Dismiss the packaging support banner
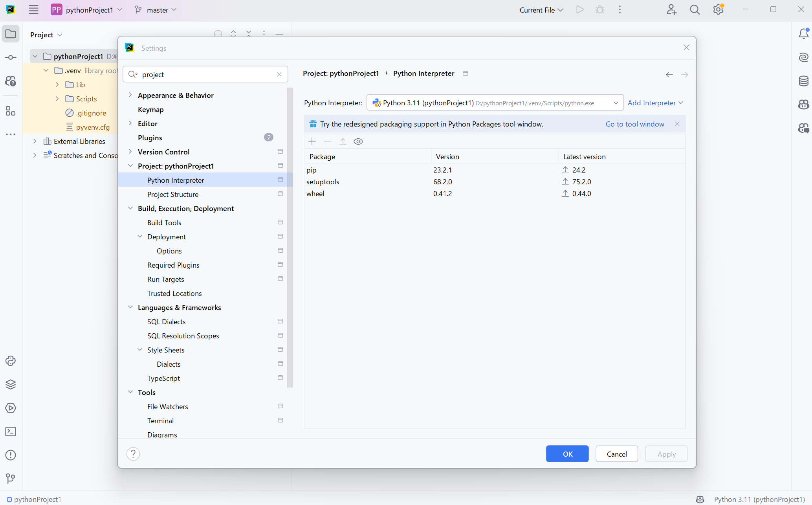This screenshot has height=505, width=812. point(677,124)
